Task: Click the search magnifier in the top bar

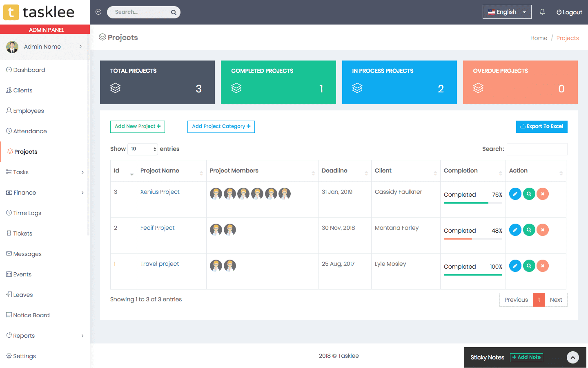Action: 173,12
